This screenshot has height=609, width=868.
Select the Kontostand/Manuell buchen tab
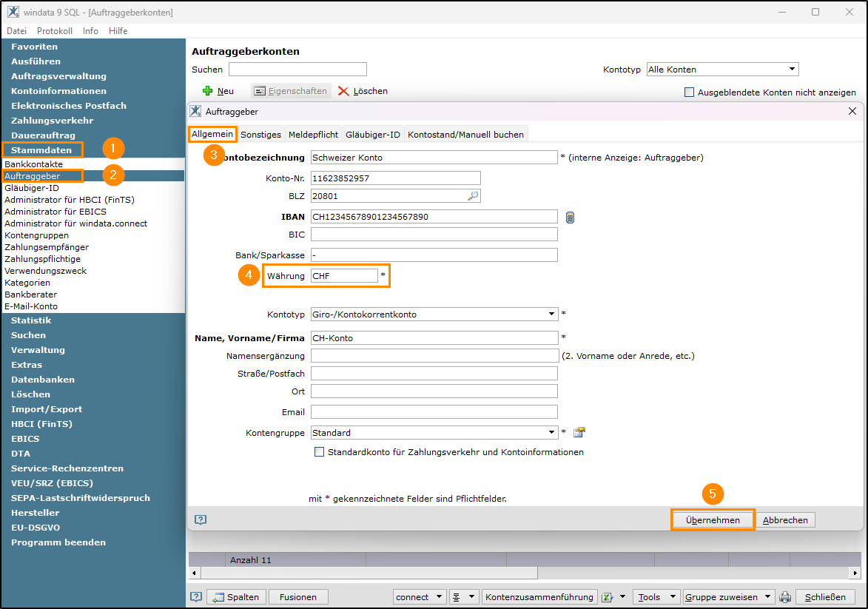point(465,135)
